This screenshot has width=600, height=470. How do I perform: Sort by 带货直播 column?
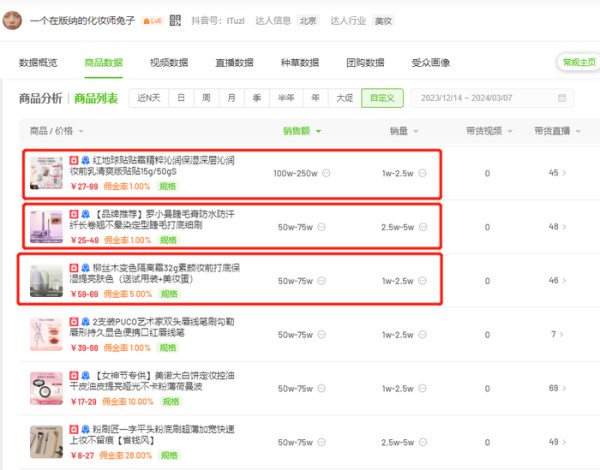557,131
